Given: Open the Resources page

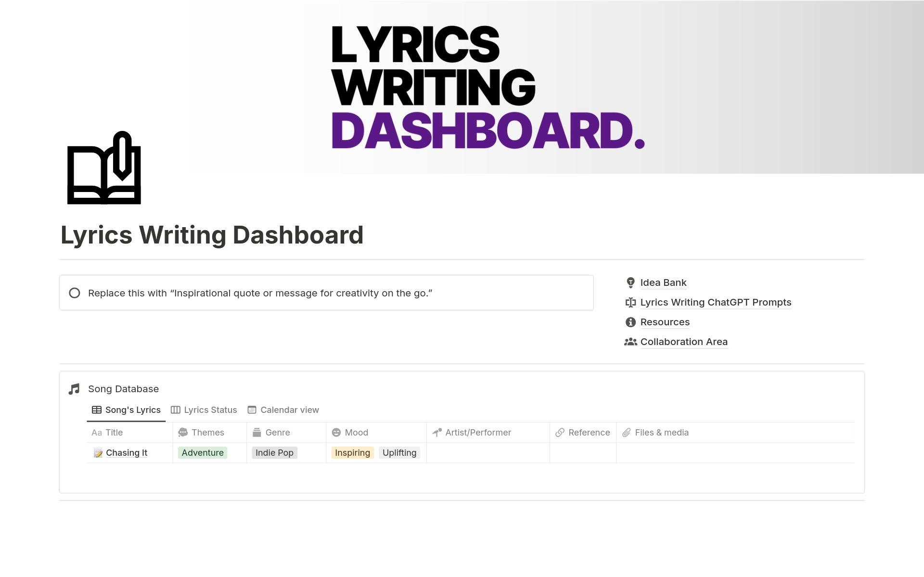Looking at the screenshot, I should coord(664,322).
